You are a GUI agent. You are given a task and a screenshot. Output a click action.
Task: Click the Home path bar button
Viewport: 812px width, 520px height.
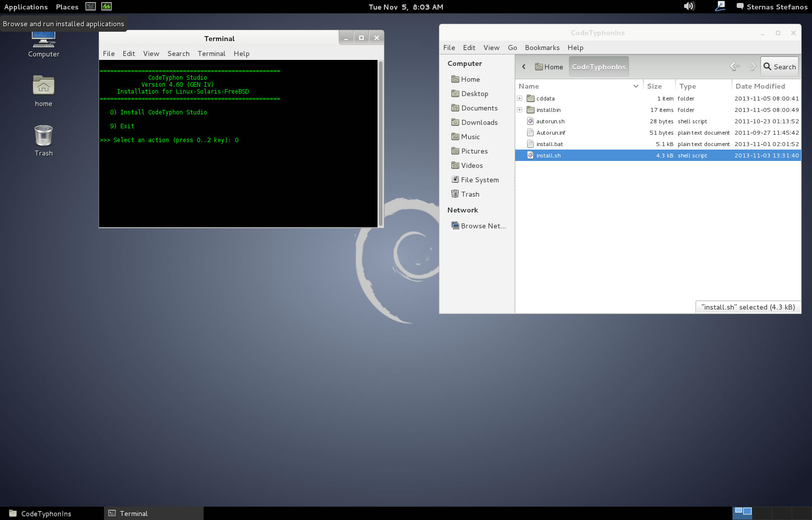tap(549, 67)
